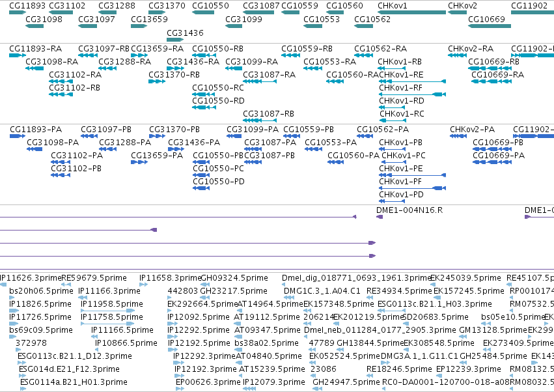
Task: Click EST EP12239.3prime
Action: click(469, 369)
